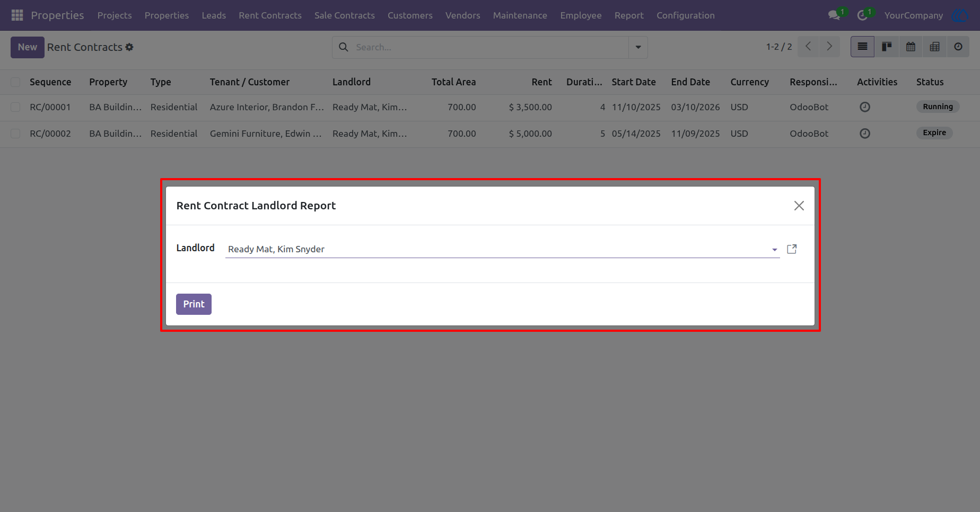Image resolution: width=980 pixels, height=512 pixels.
Task: Open the activities clock icon in navbar
Action: coord(862,15)
